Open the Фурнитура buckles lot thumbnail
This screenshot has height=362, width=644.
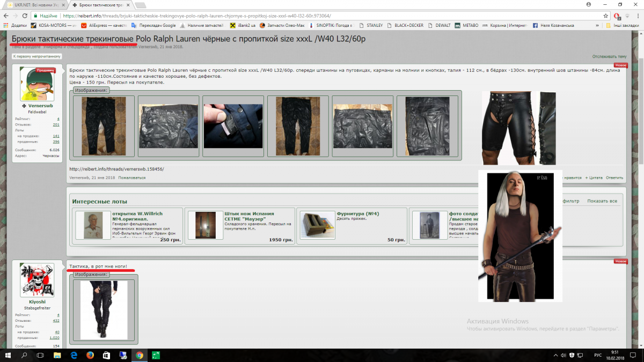(317, 225)
